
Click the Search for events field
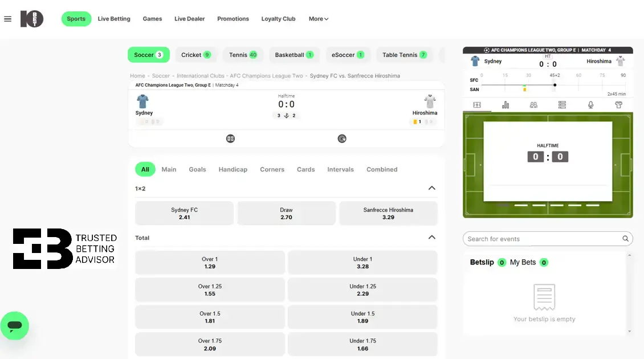[548, 239]
